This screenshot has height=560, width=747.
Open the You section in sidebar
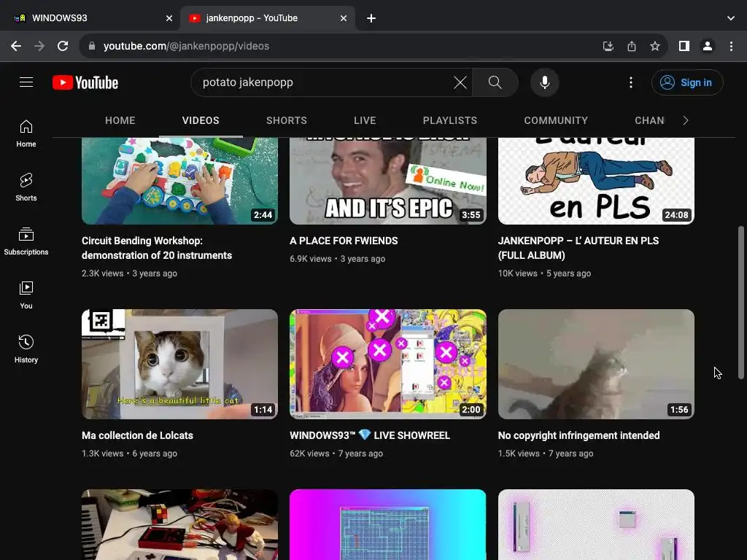26,296
